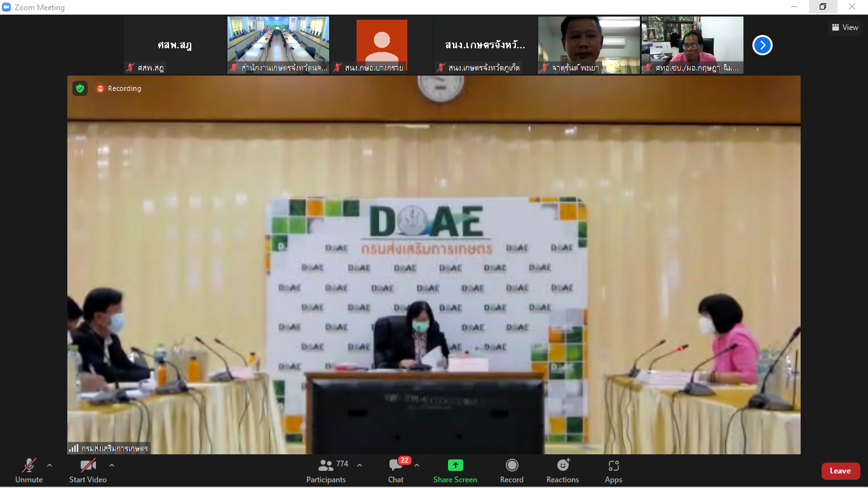The width and height of the screenshot is (868, 488).
Task: Click the muted mic icon on สนง.เกษตรจังหวัดภูเก็ต tile
Action: click(441, 67)
